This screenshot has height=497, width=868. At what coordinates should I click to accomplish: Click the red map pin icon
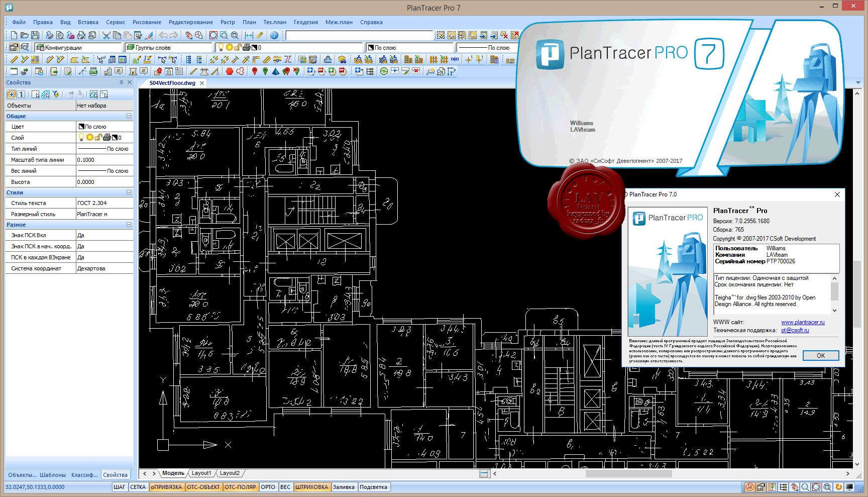coord(255,71)
